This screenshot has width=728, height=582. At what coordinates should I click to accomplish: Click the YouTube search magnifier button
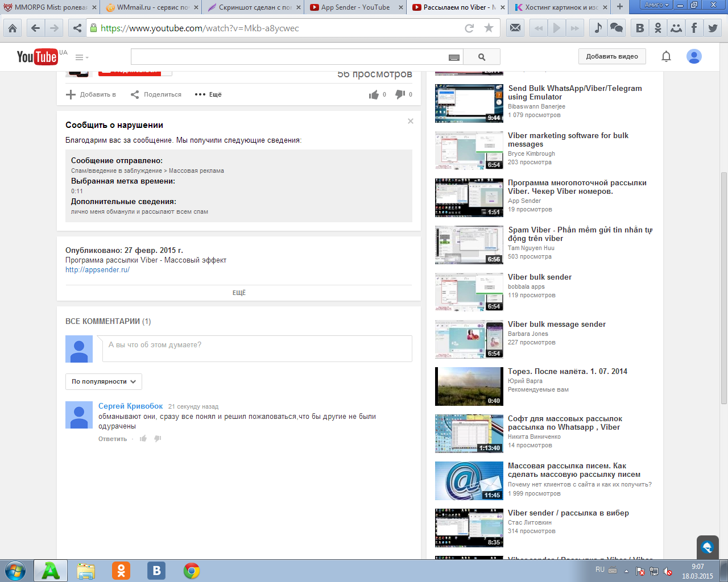tap(482, 57)
